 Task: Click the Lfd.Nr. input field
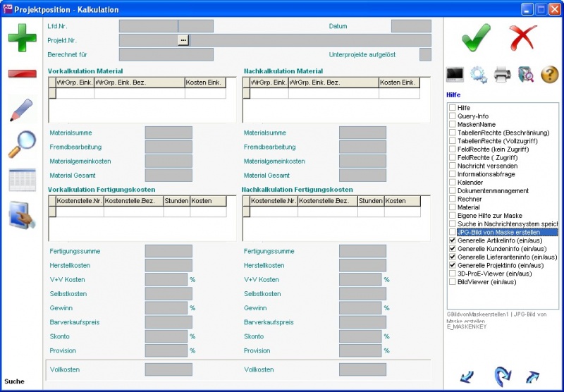[148, 26]
